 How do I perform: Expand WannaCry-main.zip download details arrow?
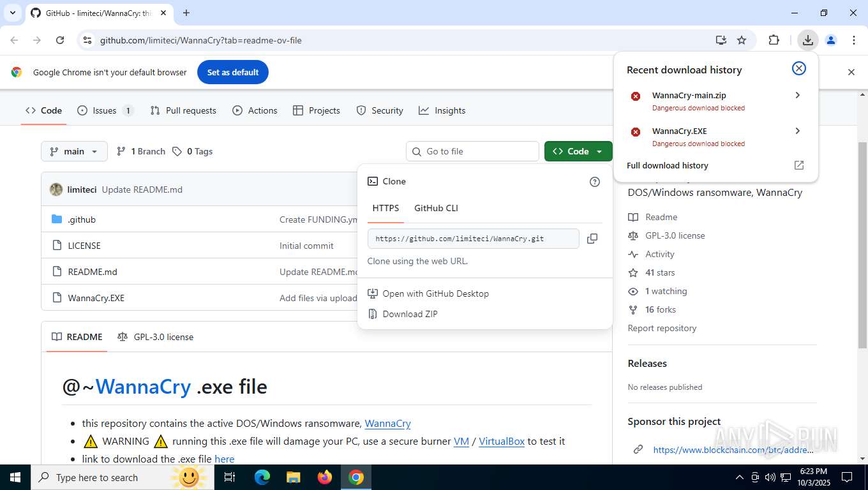(797, 95)
